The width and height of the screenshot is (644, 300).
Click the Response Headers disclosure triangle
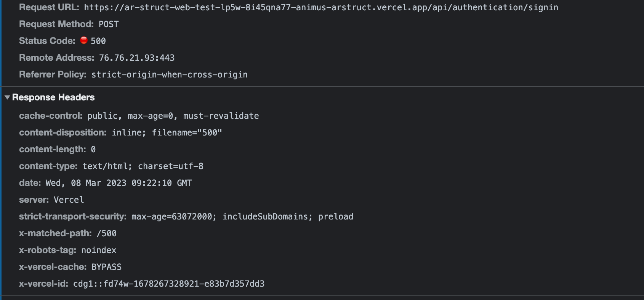click(7, 97)
